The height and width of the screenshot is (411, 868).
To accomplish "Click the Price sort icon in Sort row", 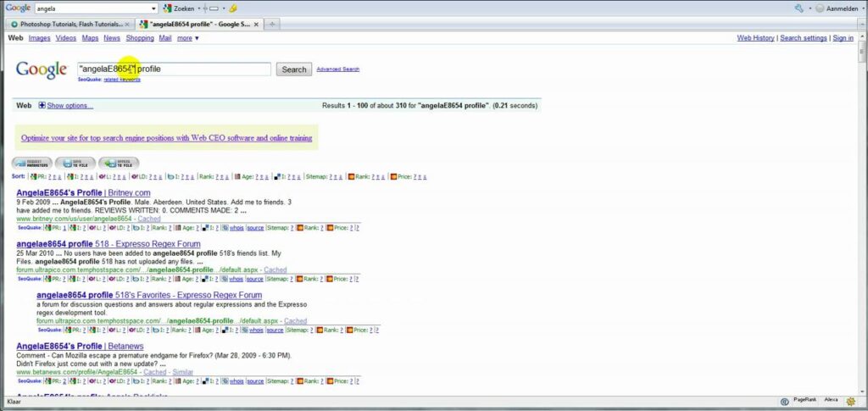I will click(x=393, y=177).
